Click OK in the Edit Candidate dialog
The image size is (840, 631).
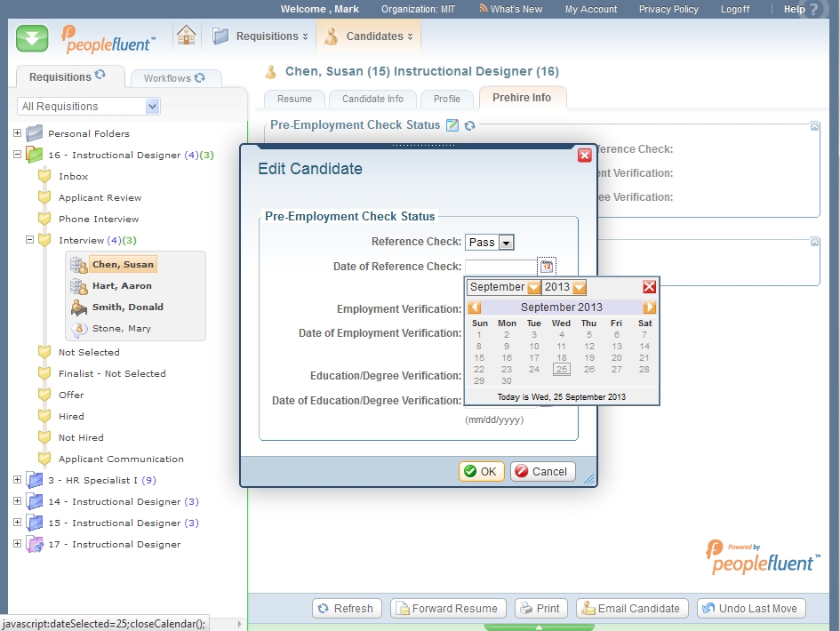pos(481,472)
